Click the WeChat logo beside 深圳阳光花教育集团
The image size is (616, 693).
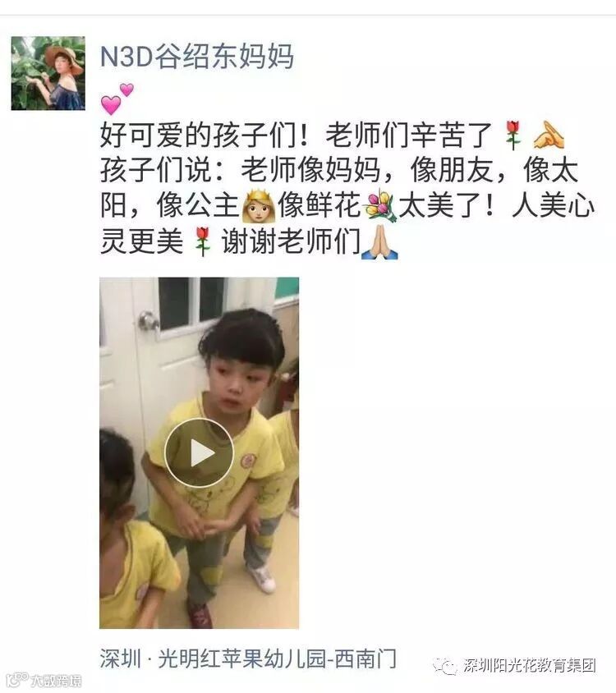pos(445,665)
